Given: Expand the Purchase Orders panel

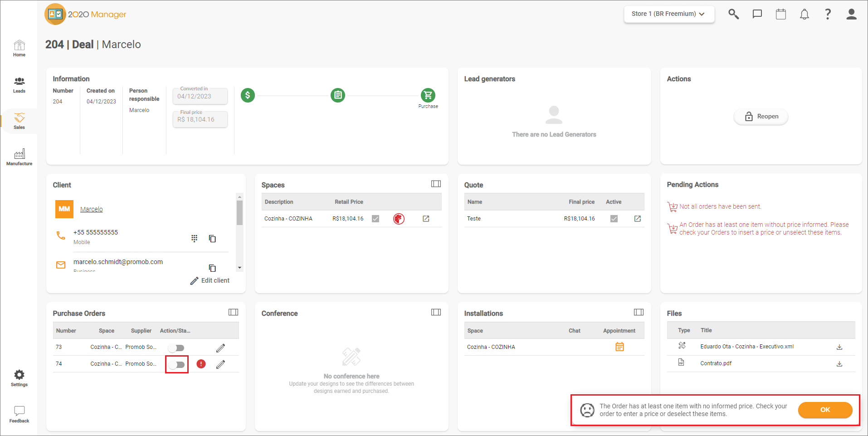Looking at the screenshot, I should pos(233,312).
